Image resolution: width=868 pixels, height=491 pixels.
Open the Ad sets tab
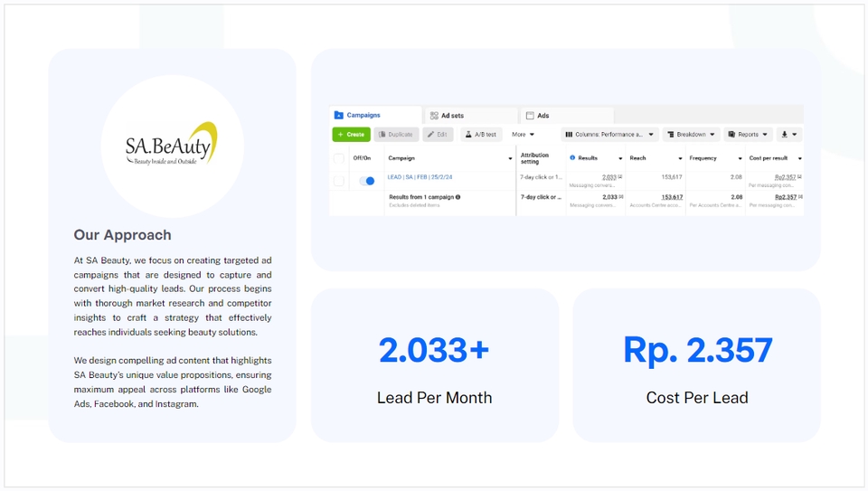coord(471,116)
